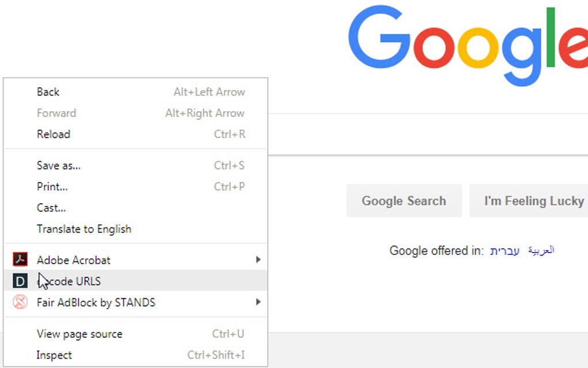Viewport: 588px width, 368px height.
Task: Click the Forward menu entry
Action: pos(56,113)
